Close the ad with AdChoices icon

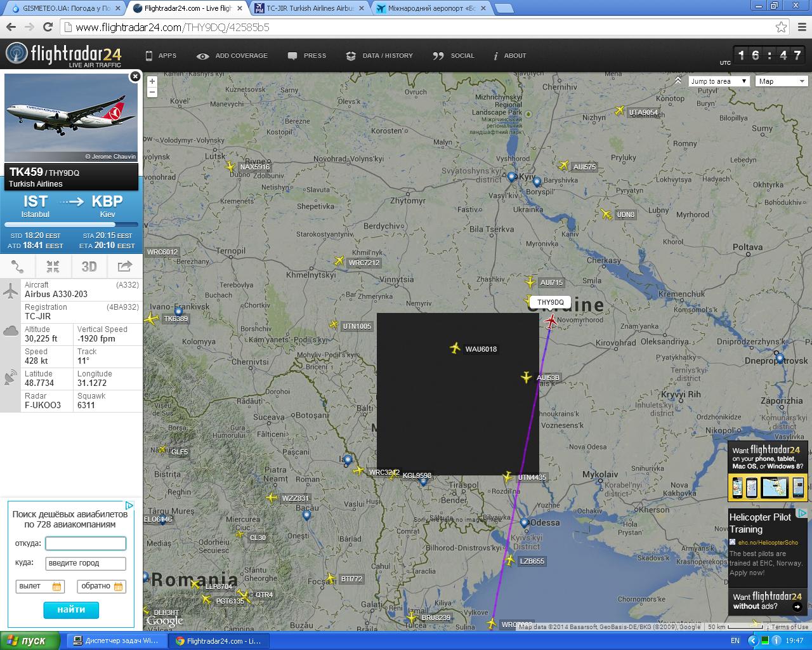pyautogui.click(x=129, y=505)
